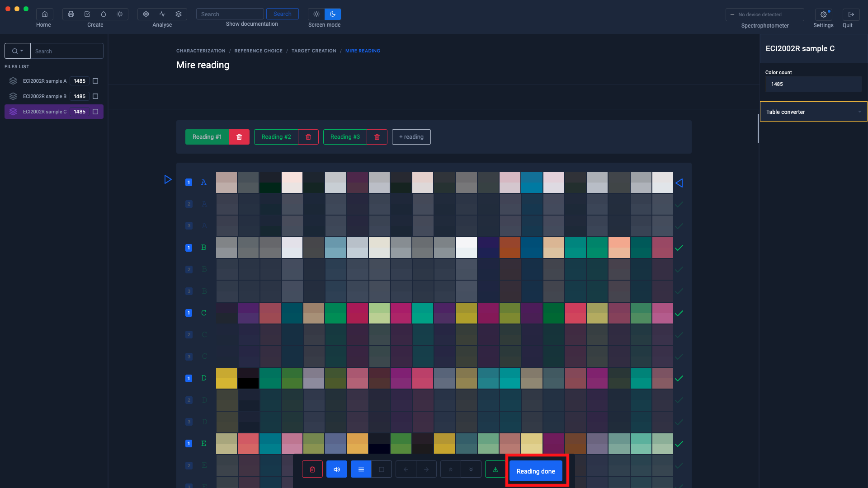The image size is (868, 488).
Task: Click the red trash icon in bottom toolbar
Action: (x=312, y=469)
